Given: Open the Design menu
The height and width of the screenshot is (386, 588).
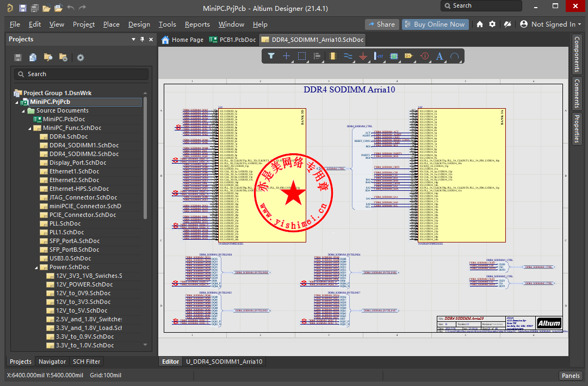Looking at the screenshot, I should 139,24.
